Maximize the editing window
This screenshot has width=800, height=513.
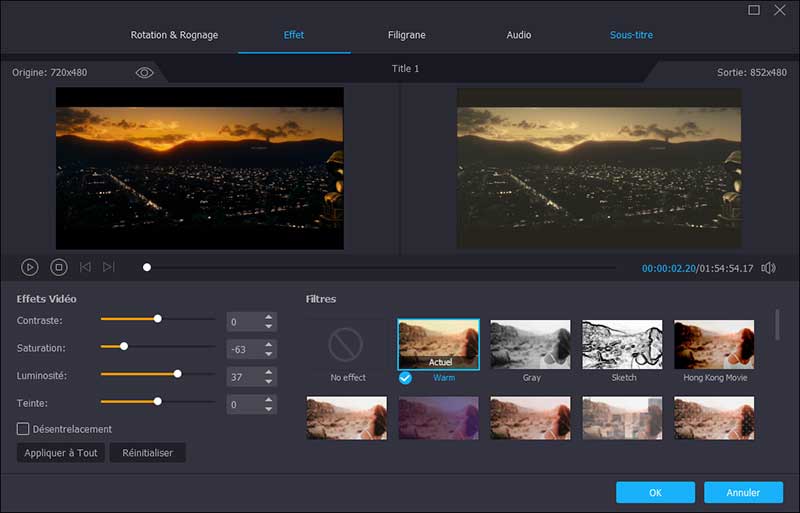(755, 10)
